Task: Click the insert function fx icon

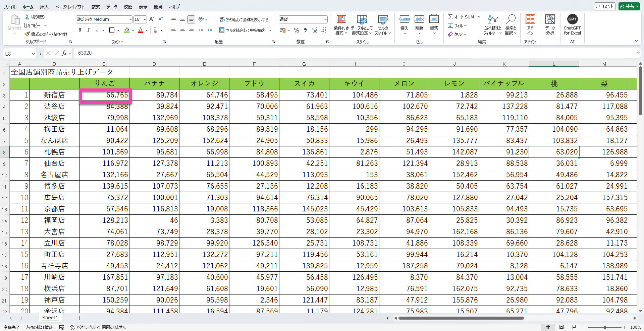Action: [64, 53]
